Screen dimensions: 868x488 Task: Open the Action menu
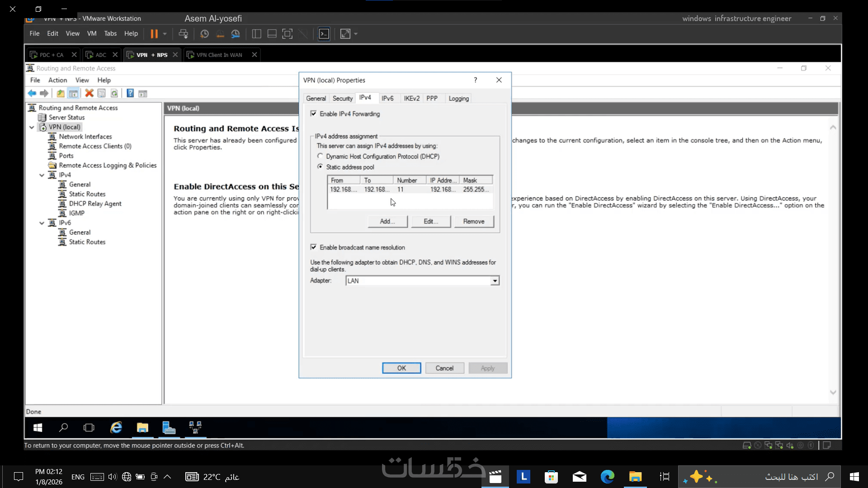coord(57,80)
